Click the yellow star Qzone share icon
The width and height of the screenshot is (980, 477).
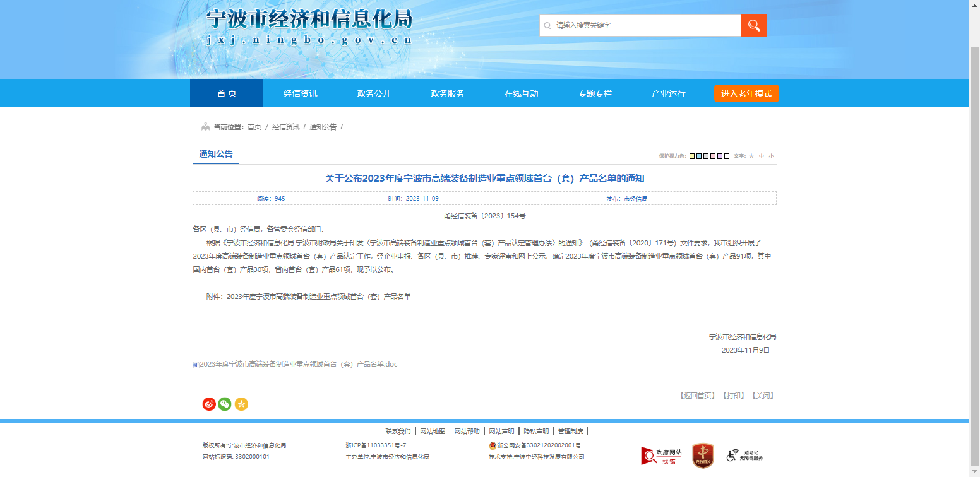pos(241,404)
